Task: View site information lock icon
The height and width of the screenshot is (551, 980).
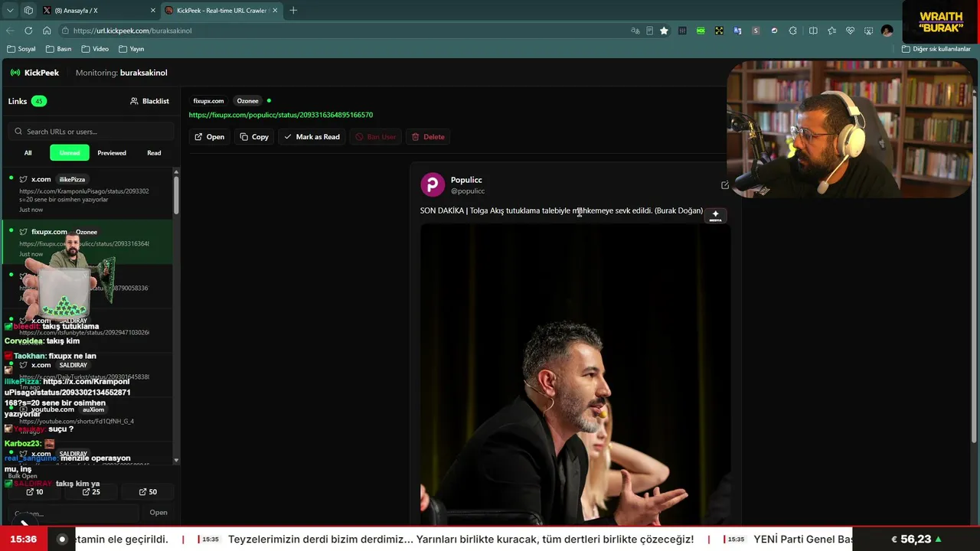Action: click(66, 31)
